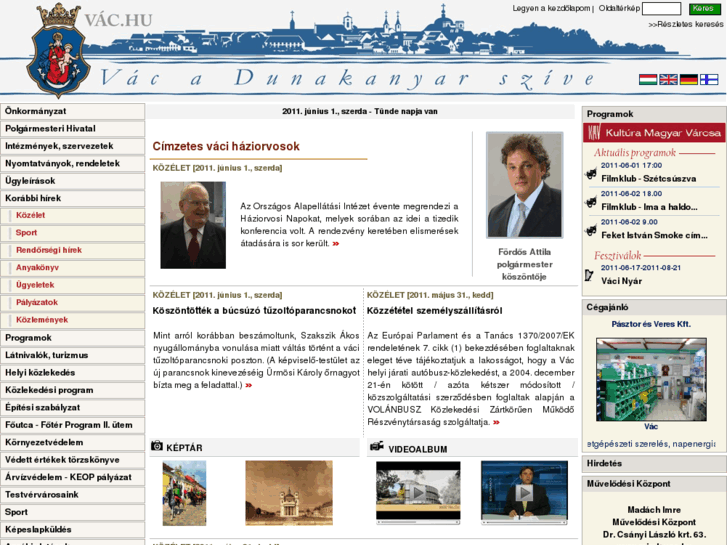Click progress bar under first Videoalbum video
Screen dimensions: 727x545
418,522
